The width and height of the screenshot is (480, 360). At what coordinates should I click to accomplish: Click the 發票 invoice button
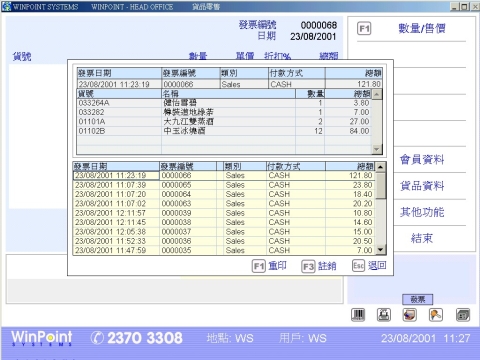point(417,299)
